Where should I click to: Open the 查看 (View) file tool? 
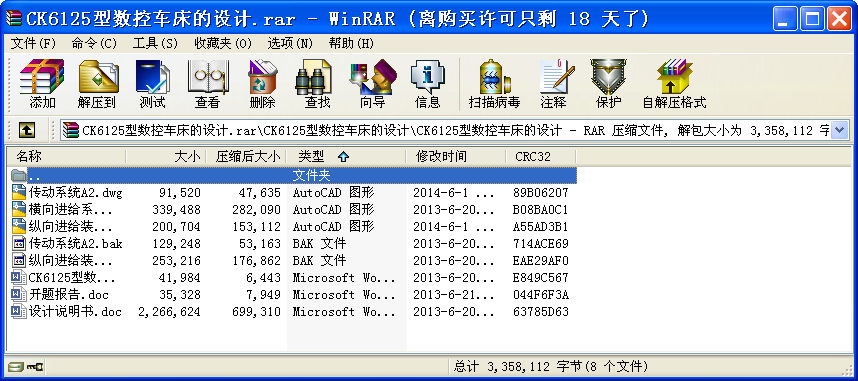click(x=207, y=84)
